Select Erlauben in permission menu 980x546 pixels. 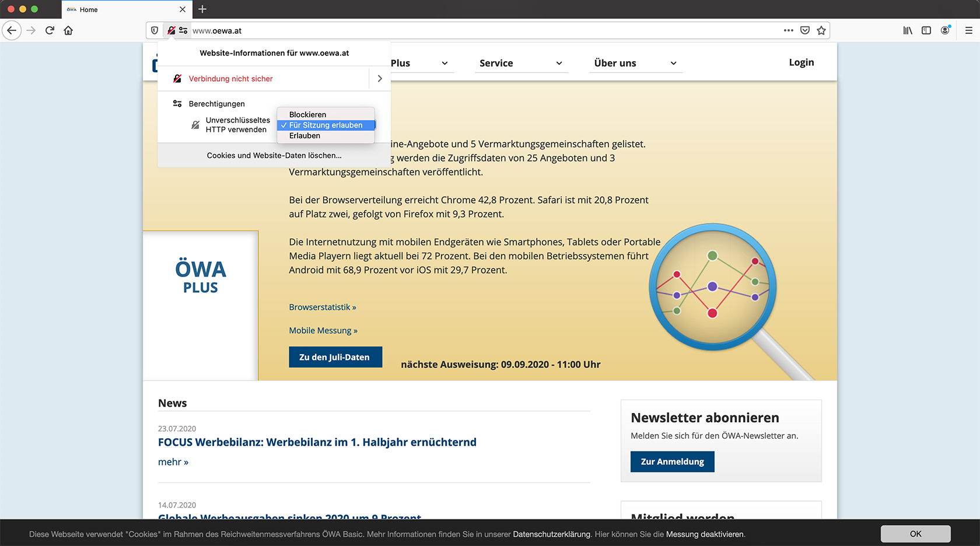click(325, 135)
